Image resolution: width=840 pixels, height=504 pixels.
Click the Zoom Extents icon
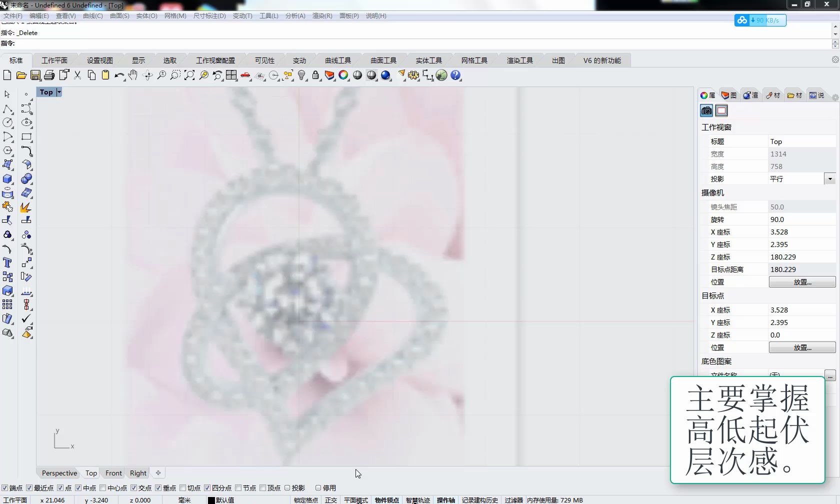point(189,75)
